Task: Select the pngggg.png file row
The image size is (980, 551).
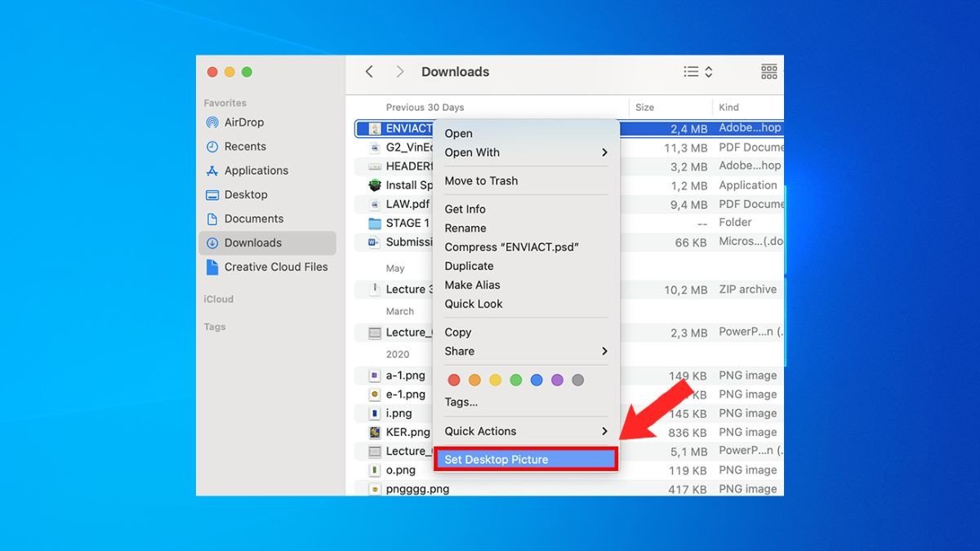Action: pos(417,489)
